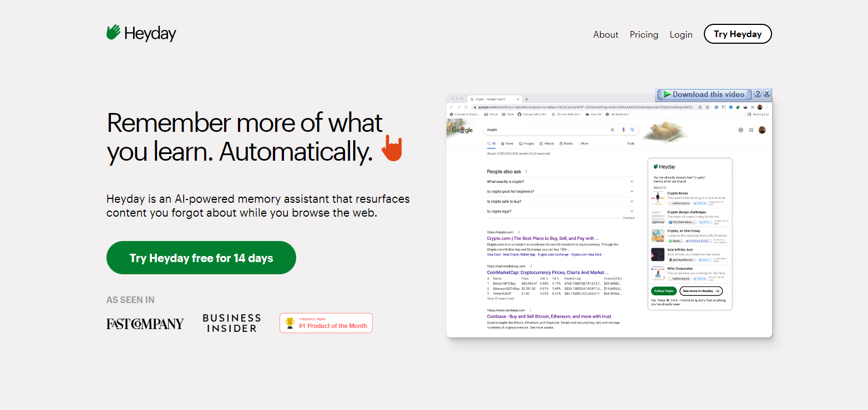Open help on the download video overlay
The height and width of the screenshot is (410, 868).
pos(758,94)
